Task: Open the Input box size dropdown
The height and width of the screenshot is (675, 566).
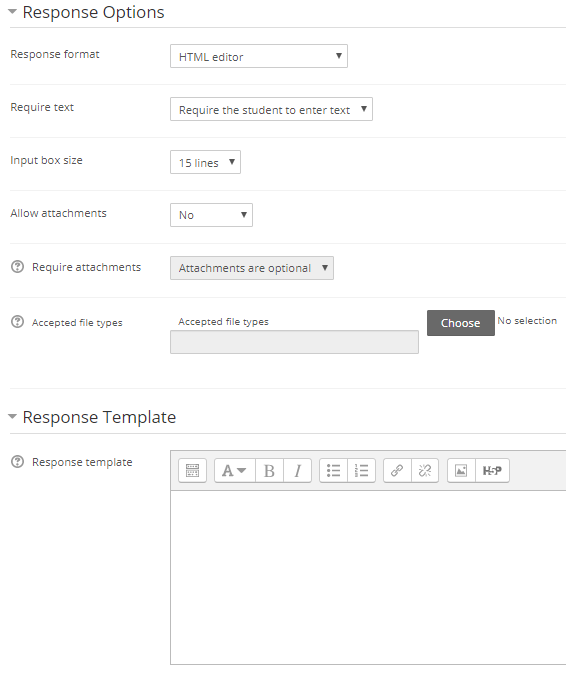Action: (205, 162)
